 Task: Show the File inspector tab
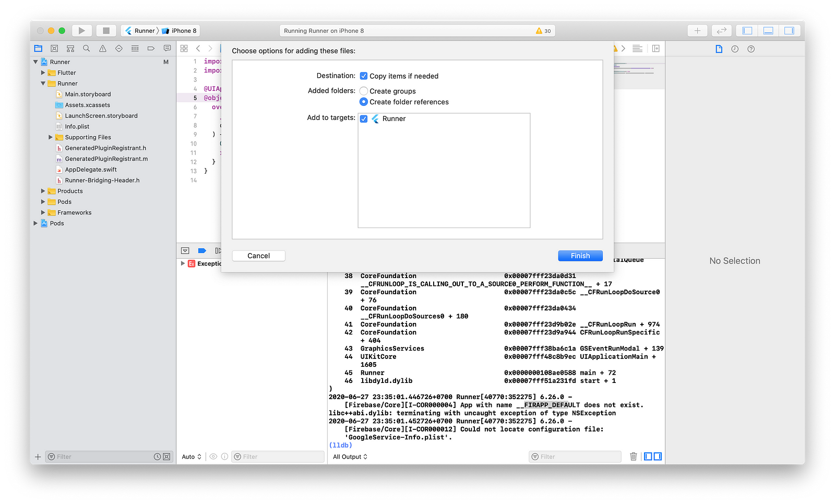pos(719,49)
